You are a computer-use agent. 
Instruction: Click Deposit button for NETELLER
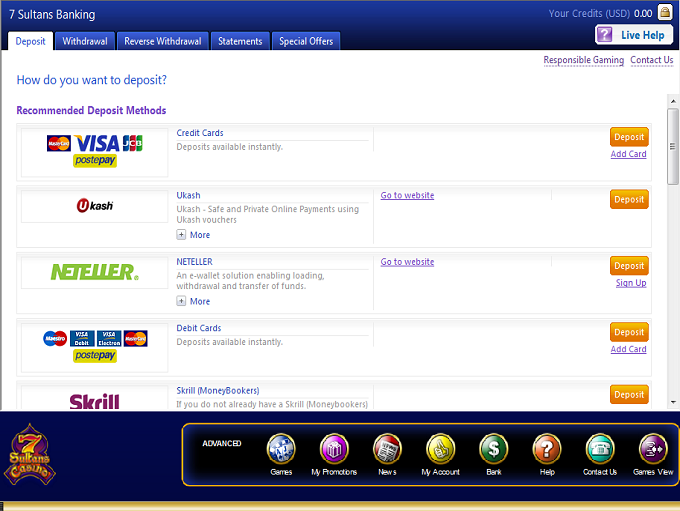point(629,266)
